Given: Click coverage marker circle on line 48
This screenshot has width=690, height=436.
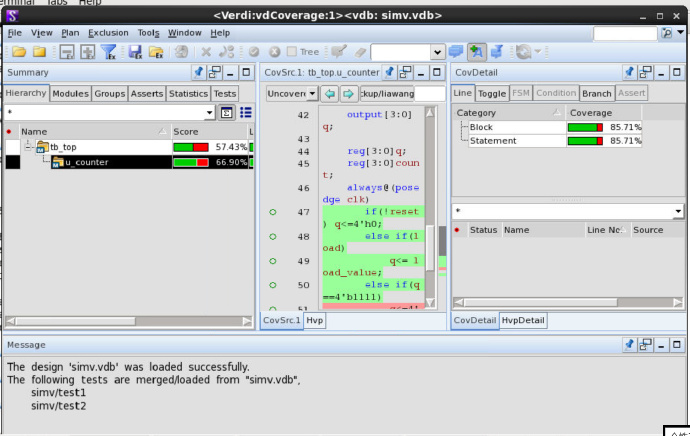Looking at the screenshot, I should (x=273, y=237).
